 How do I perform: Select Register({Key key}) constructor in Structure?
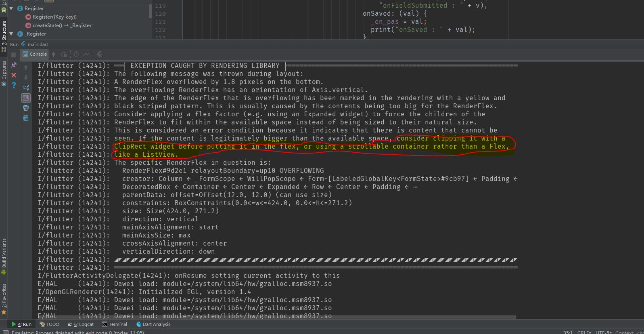51,17
